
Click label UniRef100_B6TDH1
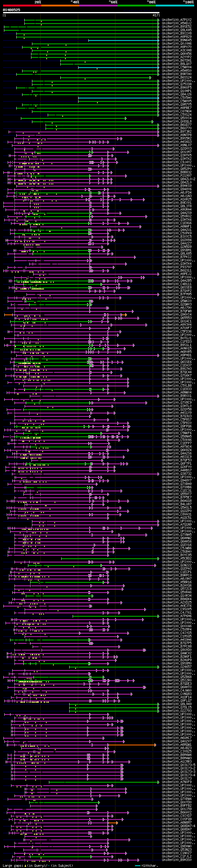coord(177,60)
